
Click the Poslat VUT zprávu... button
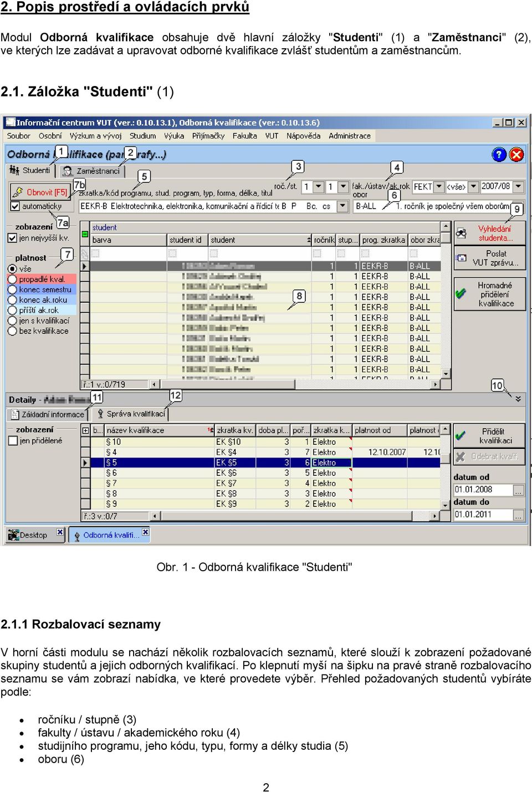[489, 258]
